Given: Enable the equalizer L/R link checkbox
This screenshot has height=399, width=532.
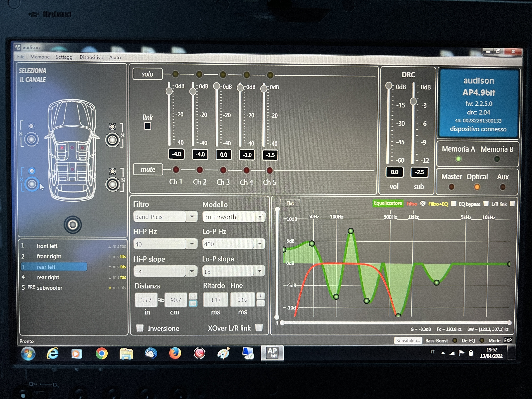Looking at the screenshot, I should [x=512, y=204].
